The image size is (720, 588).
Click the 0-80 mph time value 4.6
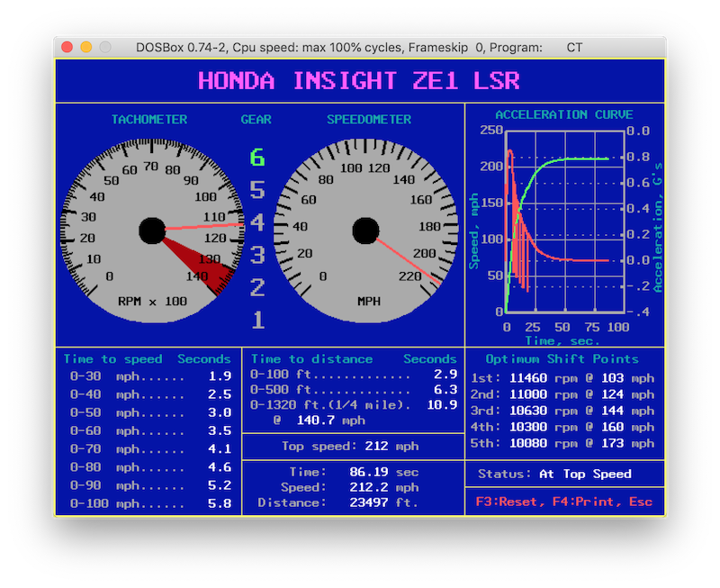pos(220,467)
